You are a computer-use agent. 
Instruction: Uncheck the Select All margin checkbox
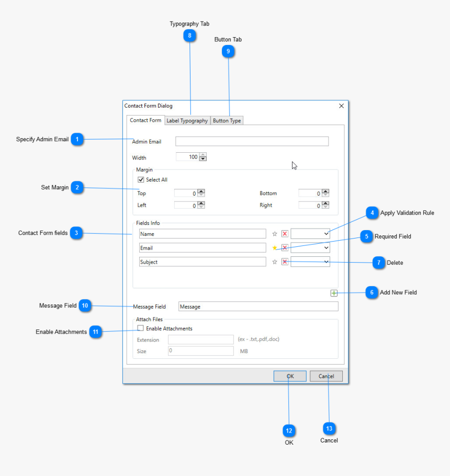pyautogui.click(x=141, y=180)
